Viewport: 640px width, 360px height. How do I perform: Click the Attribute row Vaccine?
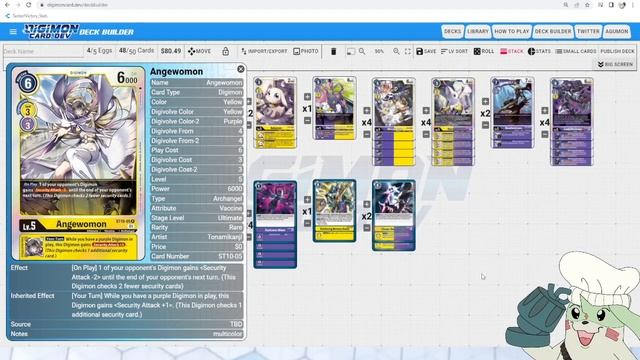pyautogui.click(x=196, y=208)
